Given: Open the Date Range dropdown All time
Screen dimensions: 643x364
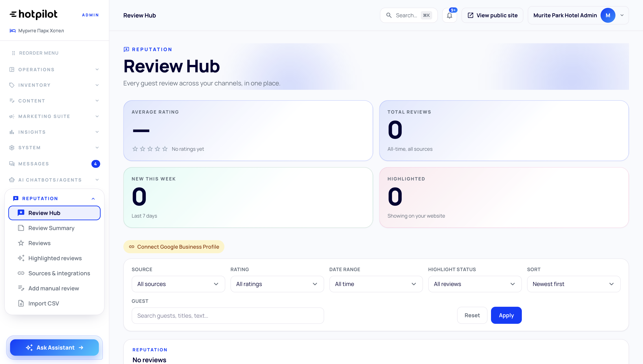Looking at the screenshot, I should 376,284.
